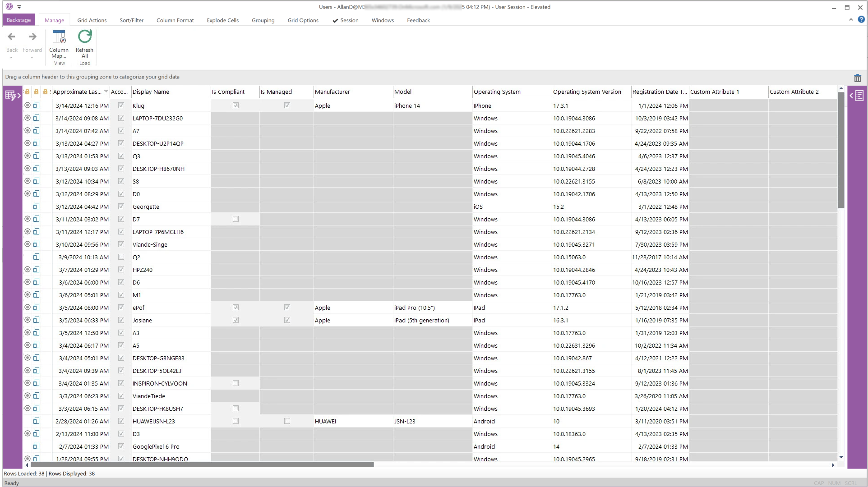Click the target icon beside LAPTOP-7DU232G0
This screenshot has width=868, height=487.
28,118
